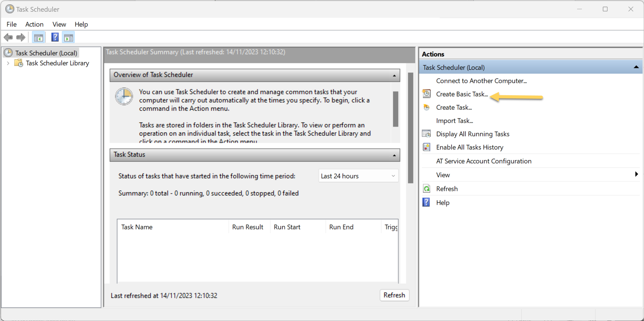Click Display All Running Tasks action
Viewport: 644px width, 321px height.
click(473, 134)
